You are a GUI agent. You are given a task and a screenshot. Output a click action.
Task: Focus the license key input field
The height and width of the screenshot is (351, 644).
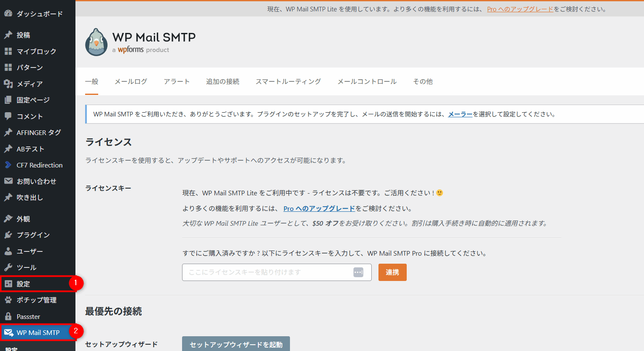277,272
